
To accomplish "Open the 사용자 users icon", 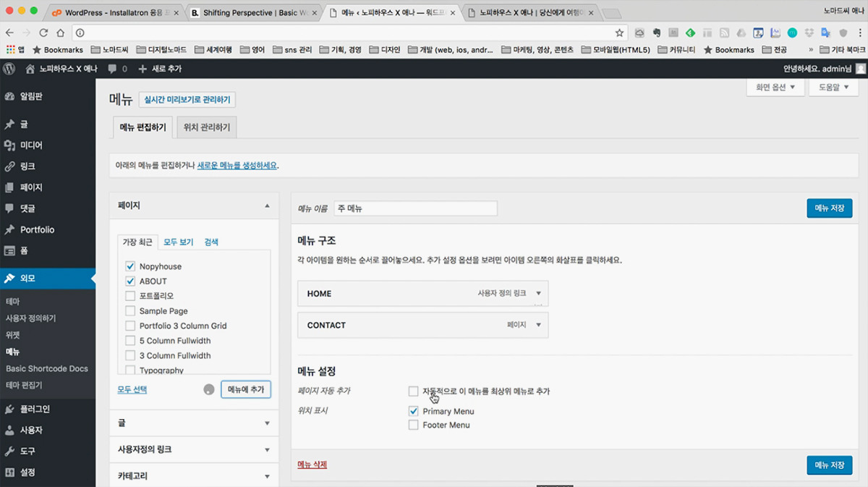I will tap(9, 430).
